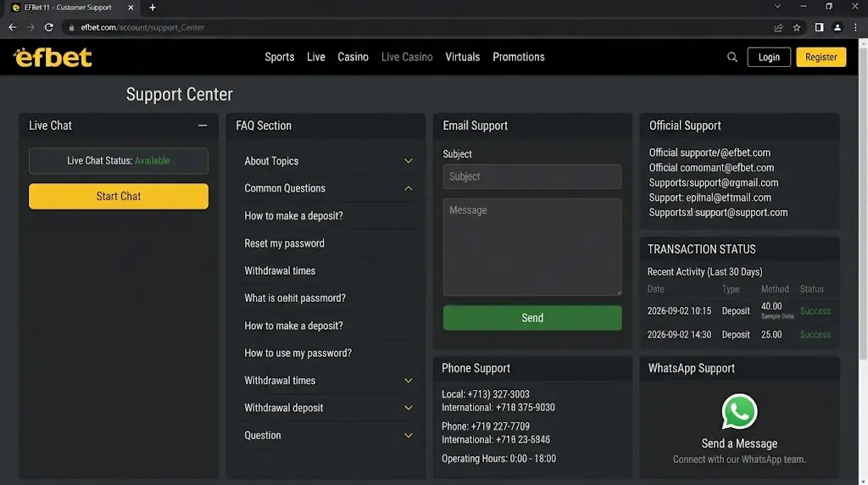Click the WhatsApp logo icon
The image size is (868, 485).
tap(739, 411)
